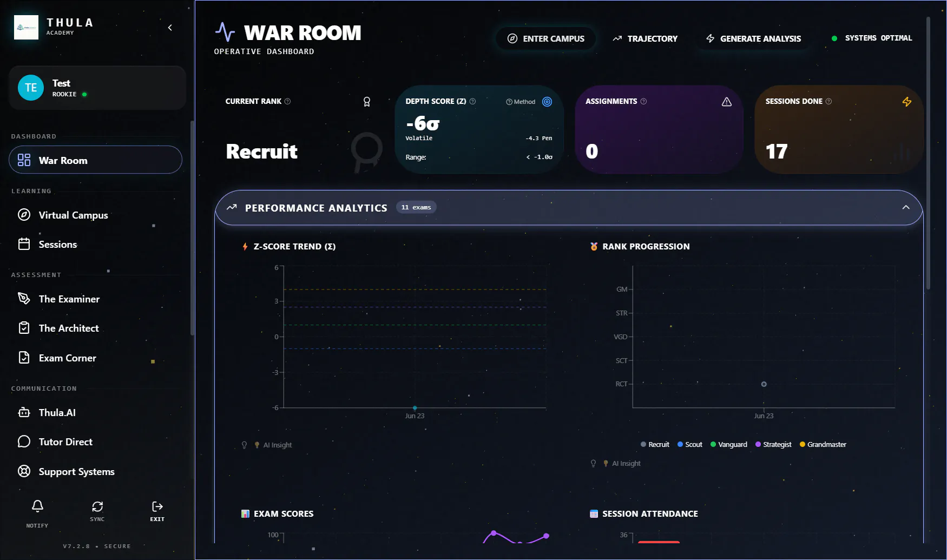This screenshot has height=560, width=947.
Task: Click the Rank Progression AI Insight
Action: (616, 463)
